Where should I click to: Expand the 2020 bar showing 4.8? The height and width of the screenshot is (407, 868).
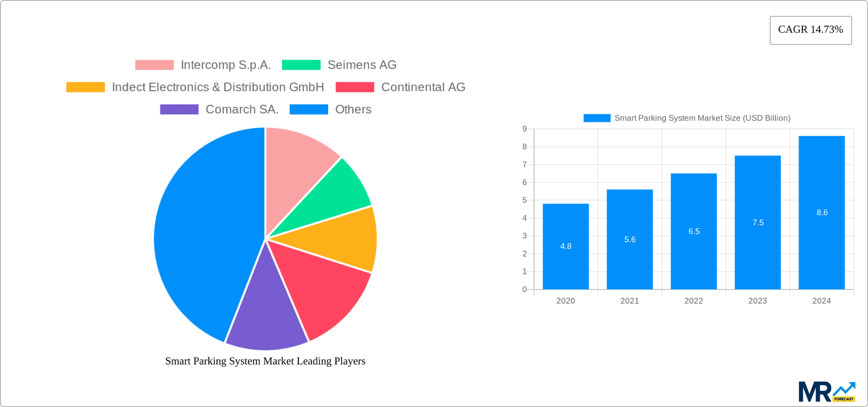point(566,246)
